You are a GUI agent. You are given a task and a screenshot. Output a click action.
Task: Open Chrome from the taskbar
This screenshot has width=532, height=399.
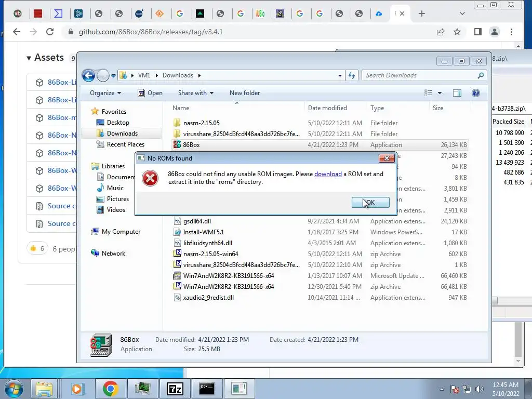pos(110,389)
